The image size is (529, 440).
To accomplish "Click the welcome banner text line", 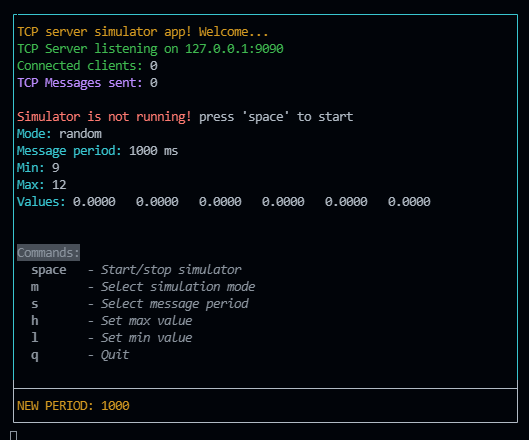I will [x=143, y=32].
